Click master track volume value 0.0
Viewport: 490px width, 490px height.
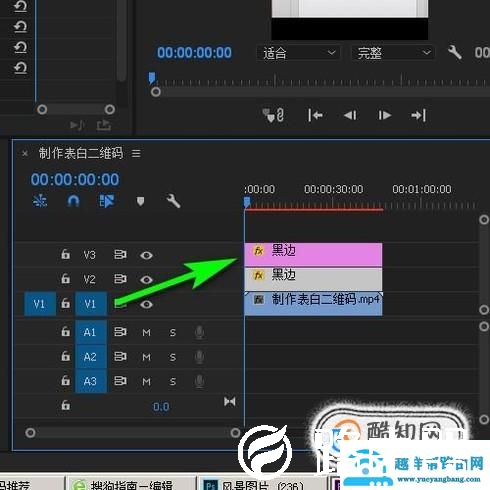(x=161, y=407)
